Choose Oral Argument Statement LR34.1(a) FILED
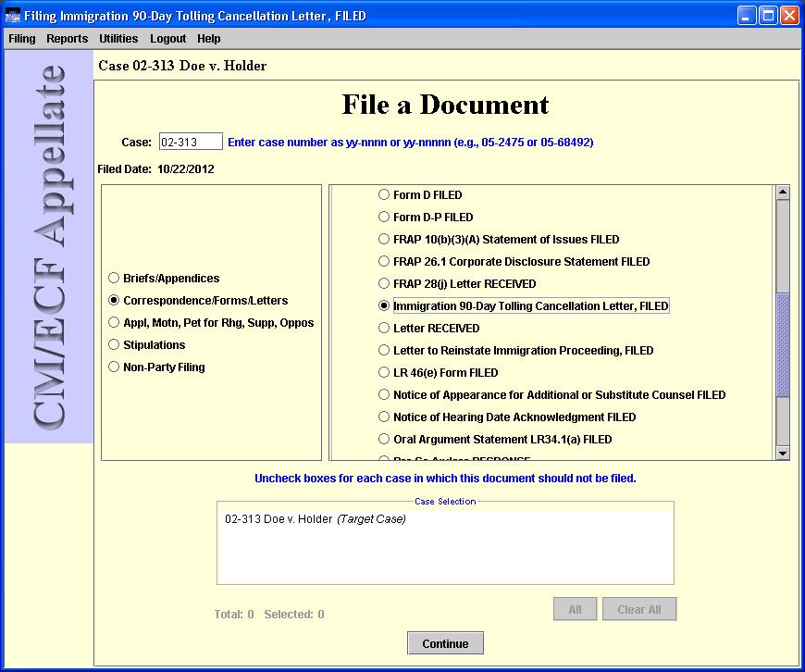805x672 pixels. tap(495, 440)
